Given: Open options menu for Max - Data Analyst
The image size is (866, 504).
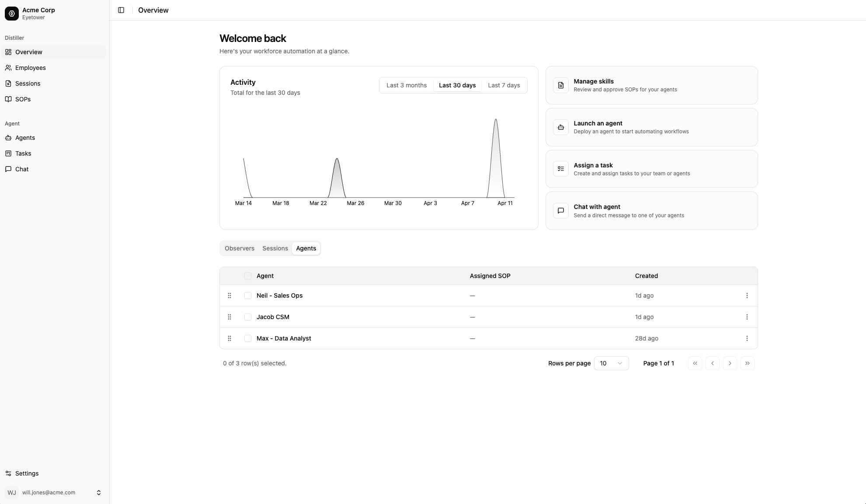Looking at the screenshot, I should pyautogui.click(x=747, y=338).
